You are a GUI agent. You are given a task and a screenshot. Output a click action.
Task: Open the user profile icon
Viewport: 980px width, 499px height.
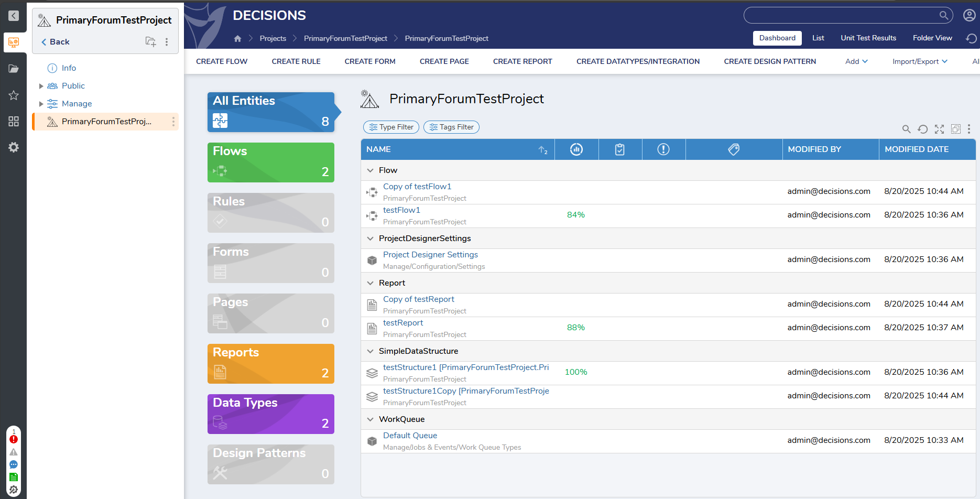(970, 15)
